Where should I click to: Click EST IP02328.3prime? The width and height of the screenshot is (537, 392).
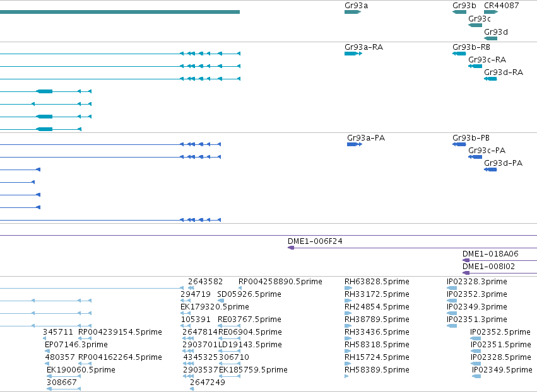(x=476, y=282)
